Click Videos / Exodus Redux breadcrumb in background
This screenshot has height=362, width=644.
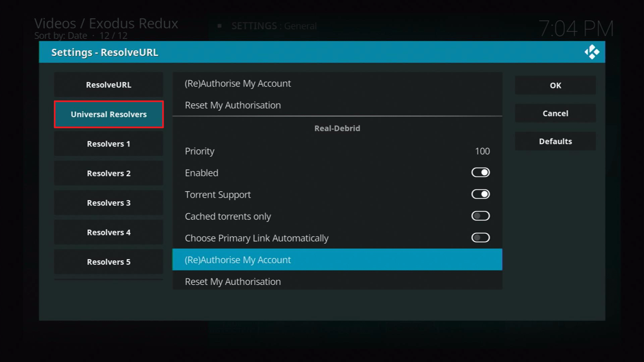pyautogui.click(x=106, y=23)
